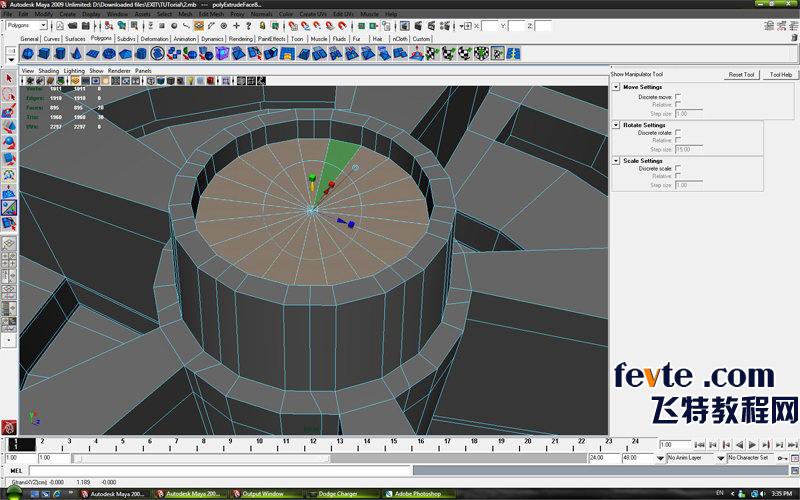Screen dimensions: 800x500
Task: Collapse the Rotate Settings section
Action: [x=616, y=125]
